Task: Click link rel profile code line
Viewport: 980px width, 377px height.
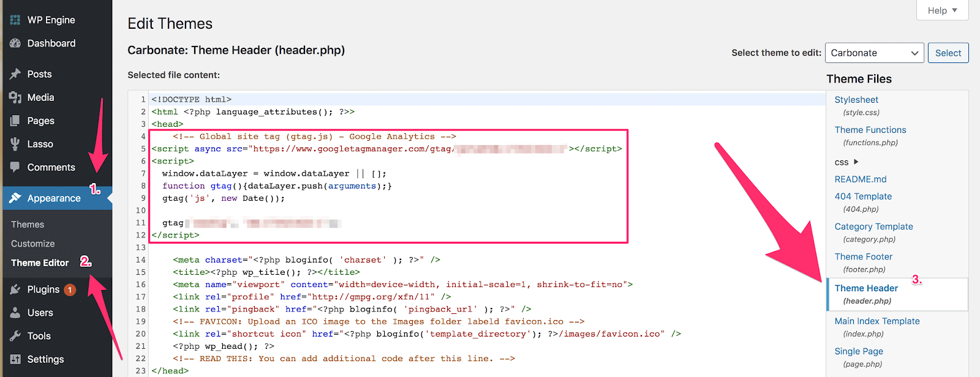Action: coord(312,297)
